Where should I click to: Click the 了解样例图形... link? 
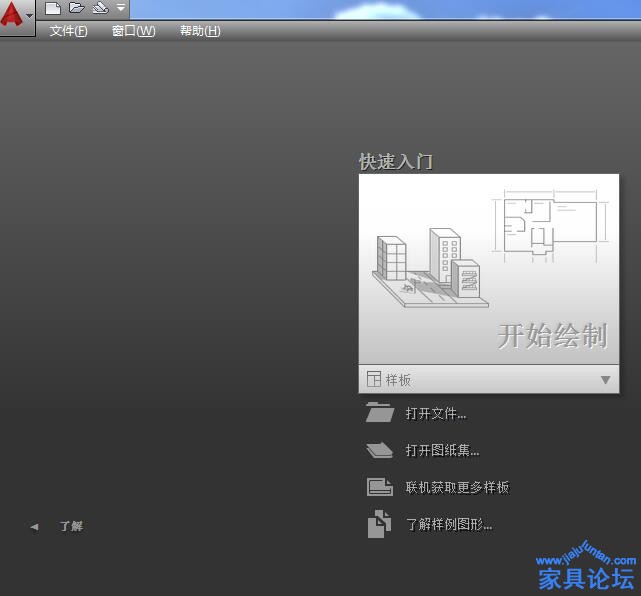click(x=449, y=524)
